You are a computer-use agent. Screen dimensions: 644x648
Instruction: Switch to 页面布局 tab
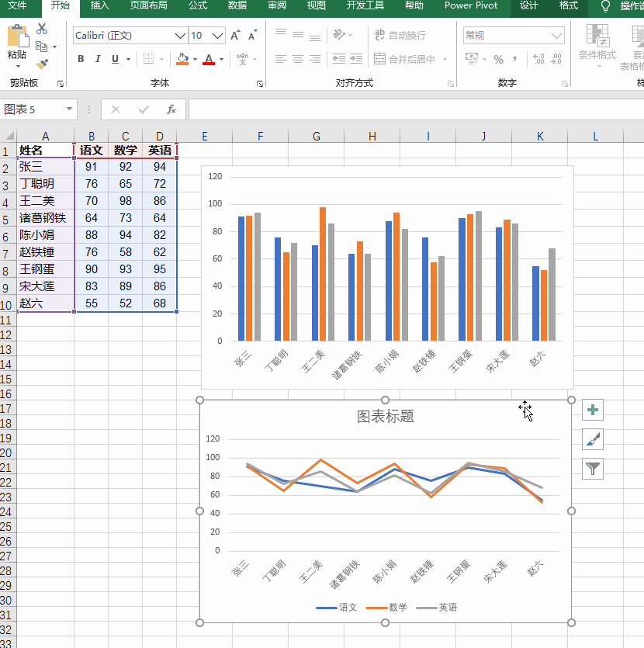pos(149,5)
